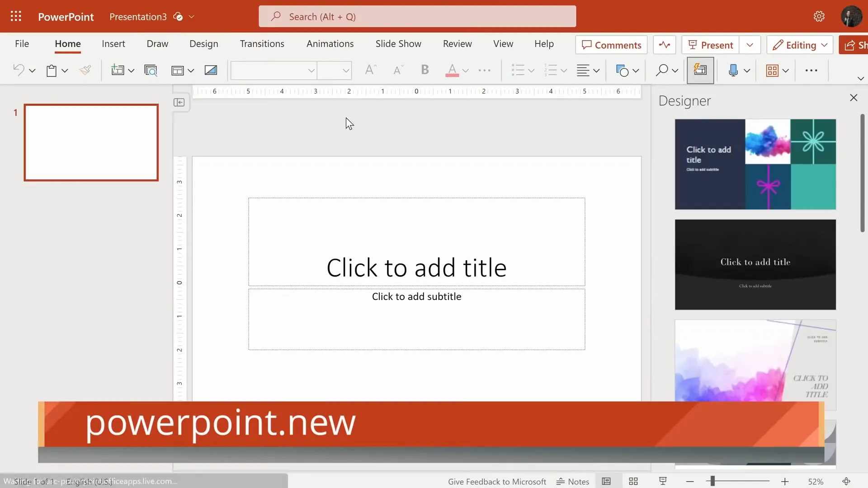Select the Format Painter icon
The image size is (868, 488).
85,70
